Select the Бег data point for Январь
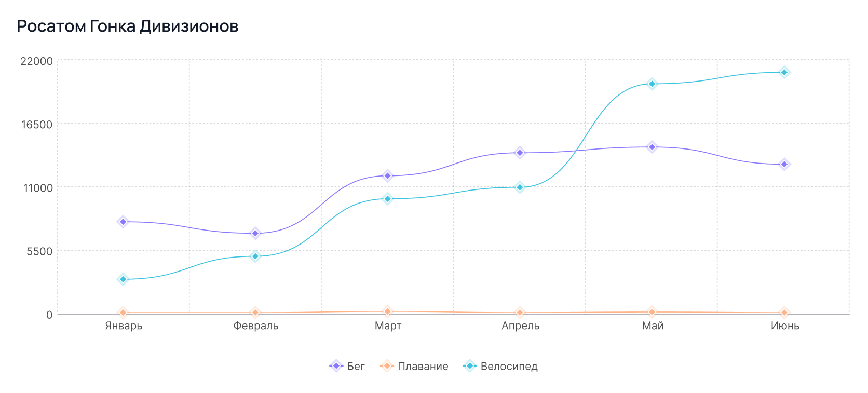 (x=123, y=222)
